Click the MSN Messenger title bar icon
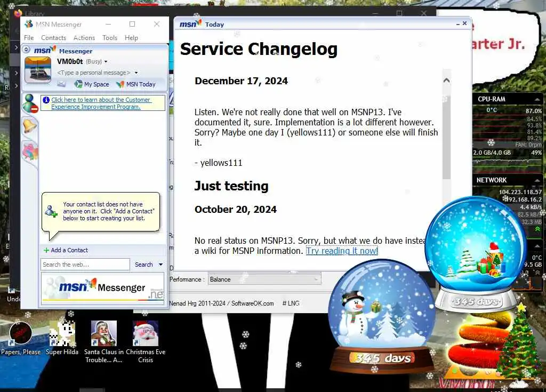 point(29,24)
